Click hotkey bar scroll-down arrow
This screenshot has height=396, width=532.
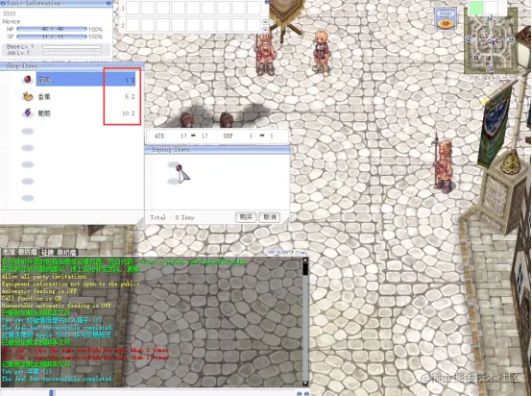coord(265,30)
